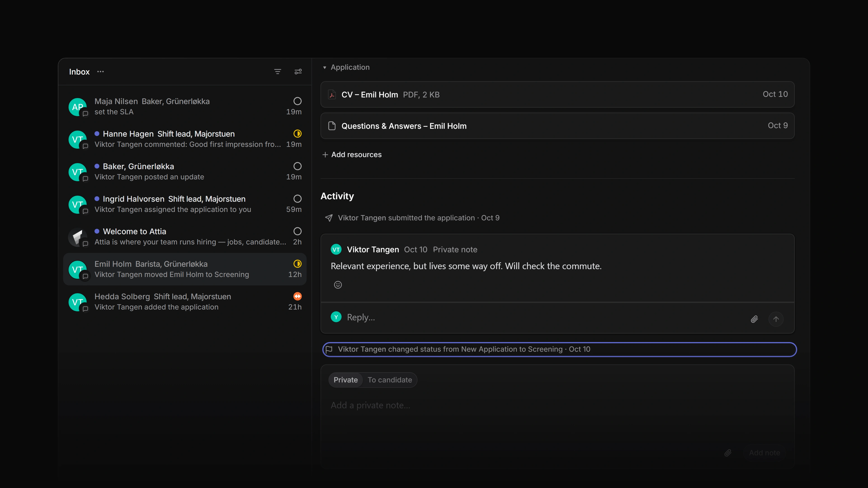Click the AP avatar on Maja Nilsen row

pyautogui.click(x=78, y=107)
